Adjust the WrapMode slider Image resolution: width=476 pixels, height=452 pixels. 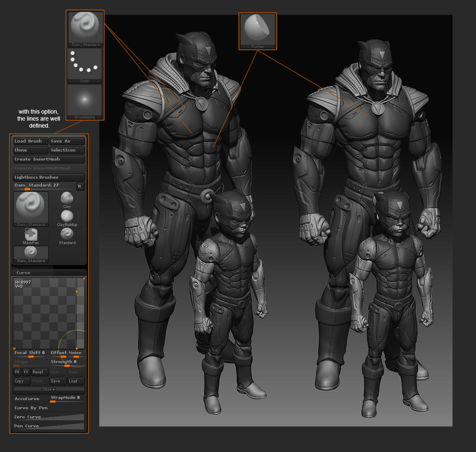pyautogui.click(x=67, y=399)
